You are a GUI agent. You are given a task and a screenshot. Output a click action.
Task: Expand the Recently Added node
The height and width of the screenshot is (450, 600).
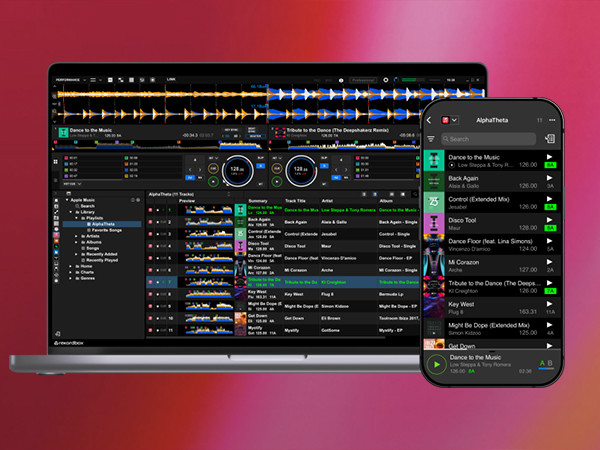coord(77,254)
